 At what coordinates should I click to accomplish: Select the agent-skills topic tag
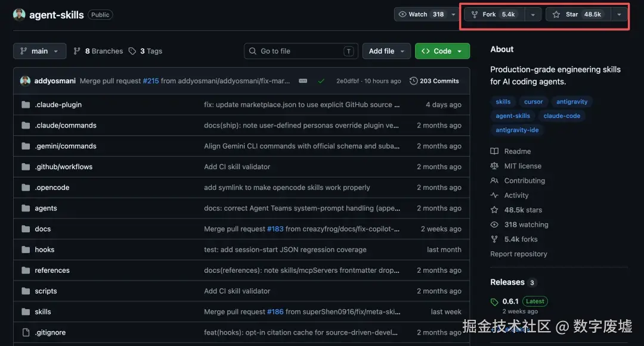coord(513,116)
